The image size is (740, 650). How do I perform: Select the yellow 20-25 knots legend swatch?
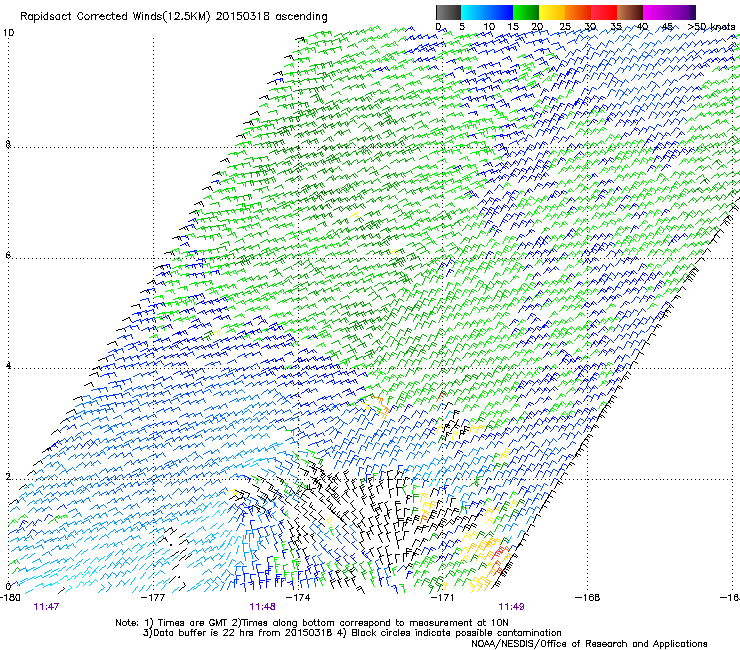(x=552, y=12)
